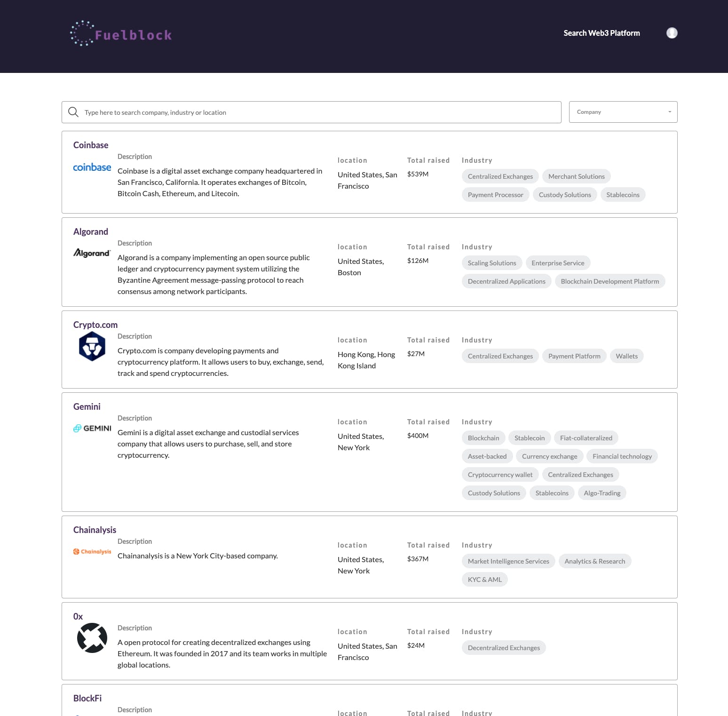Open the Gemini company logo
Viewport: 728px width, 716px height.
click(92, 428)
